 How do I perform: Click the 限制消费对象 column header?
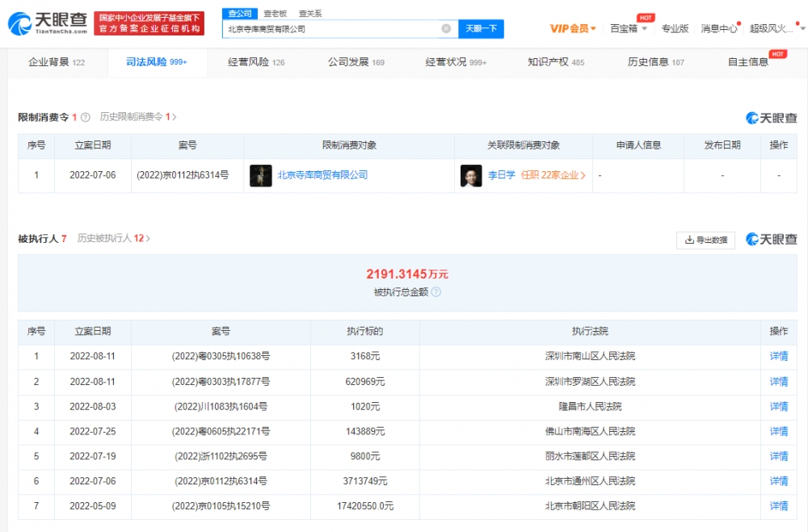(349, 145)
